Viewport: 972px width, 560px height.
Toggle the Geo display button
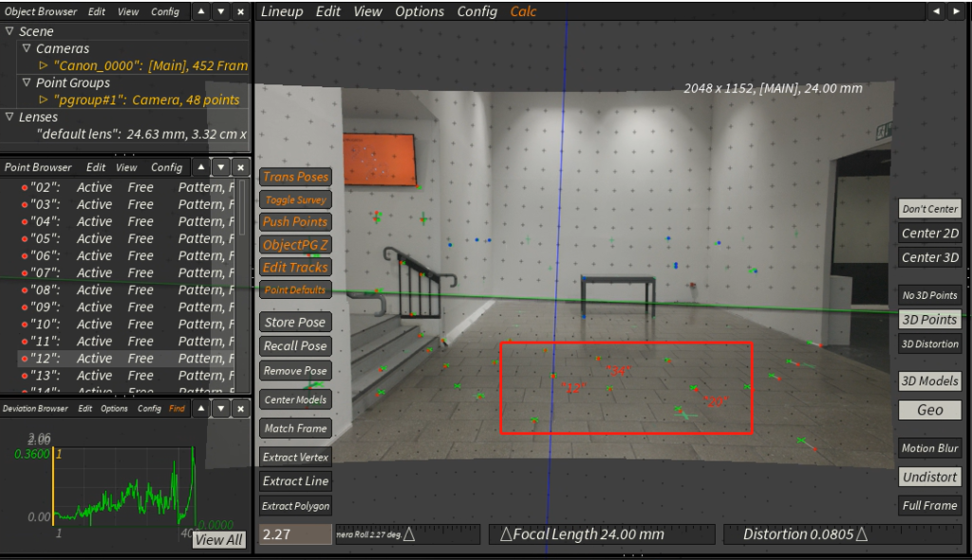point(930,410)
